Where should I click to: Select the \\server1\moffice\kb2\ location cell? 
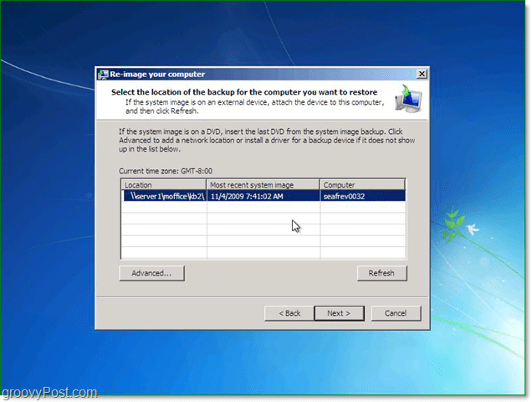(x=164, y=196)
